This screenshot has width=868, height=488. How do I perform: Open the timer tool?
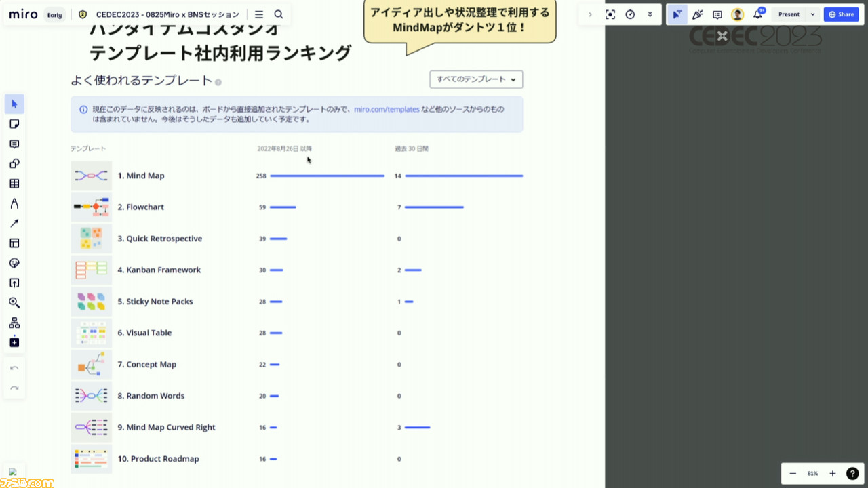pyautogui.click(x=630, y=14)
